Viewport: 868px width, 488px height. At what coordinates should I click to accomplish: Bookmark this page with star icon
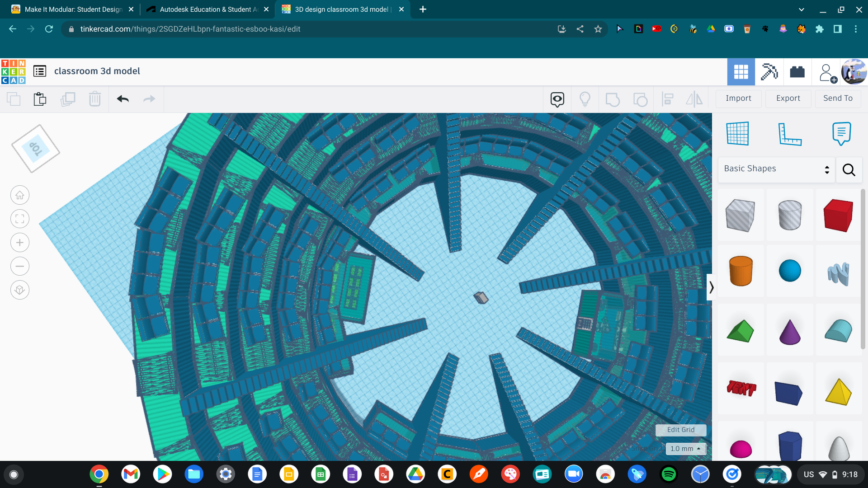(598, 29)
